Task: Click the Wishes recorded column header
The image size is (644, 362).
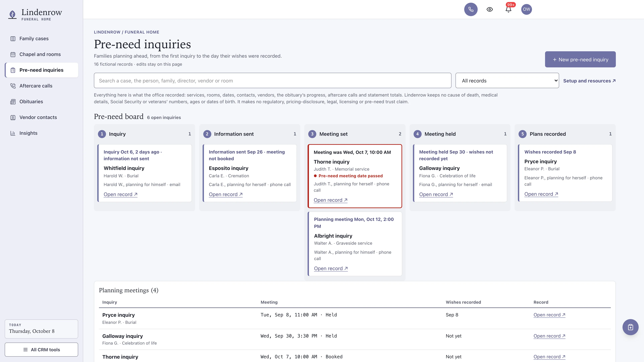Action: [x=463, y=302]
